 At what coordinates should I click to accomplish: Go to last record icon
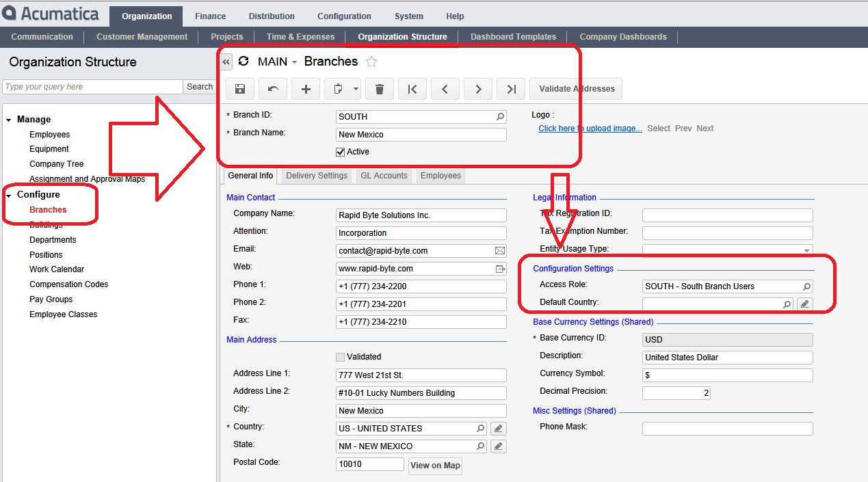click(511, 89)
